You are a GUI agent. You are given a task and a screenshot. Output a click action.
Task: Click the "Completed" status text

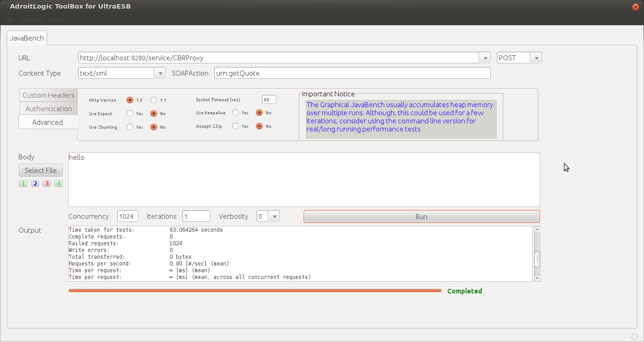point(465,291)
